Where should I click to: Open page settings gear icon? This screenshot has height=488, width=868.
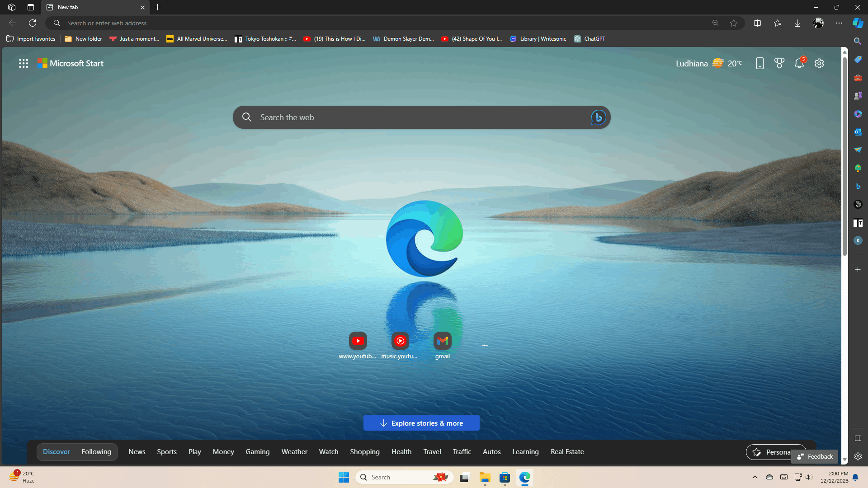[x=819, y=63]
